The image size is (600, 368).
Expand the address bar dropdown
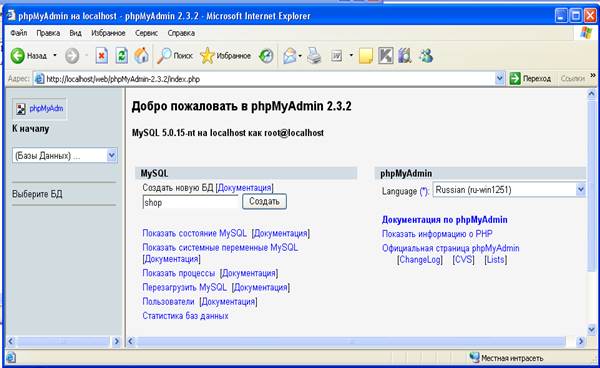coord(499,79)
